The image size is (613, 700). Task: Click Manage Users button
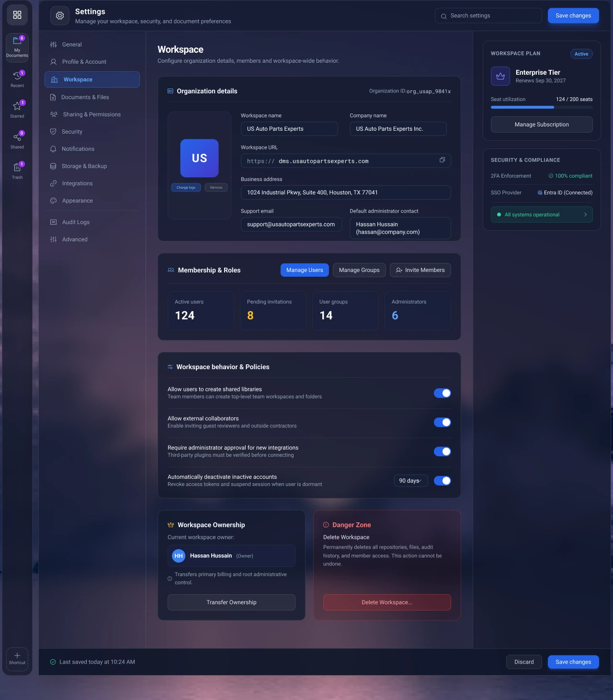(305, 270)
